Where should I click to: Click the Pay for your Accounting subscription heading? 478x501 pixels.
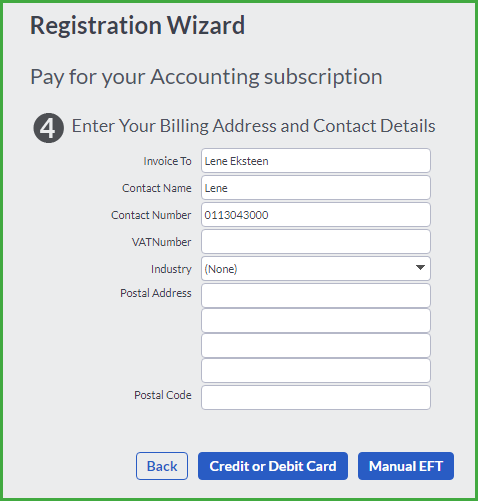point(206,78)
